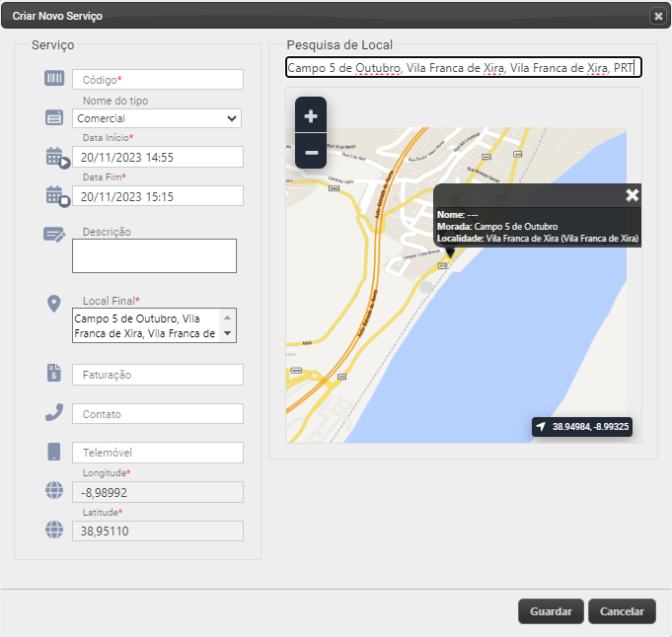Viewport: 672px width, 637px height.
Task: Edit the Data Fim field
Action: [158, 196]
